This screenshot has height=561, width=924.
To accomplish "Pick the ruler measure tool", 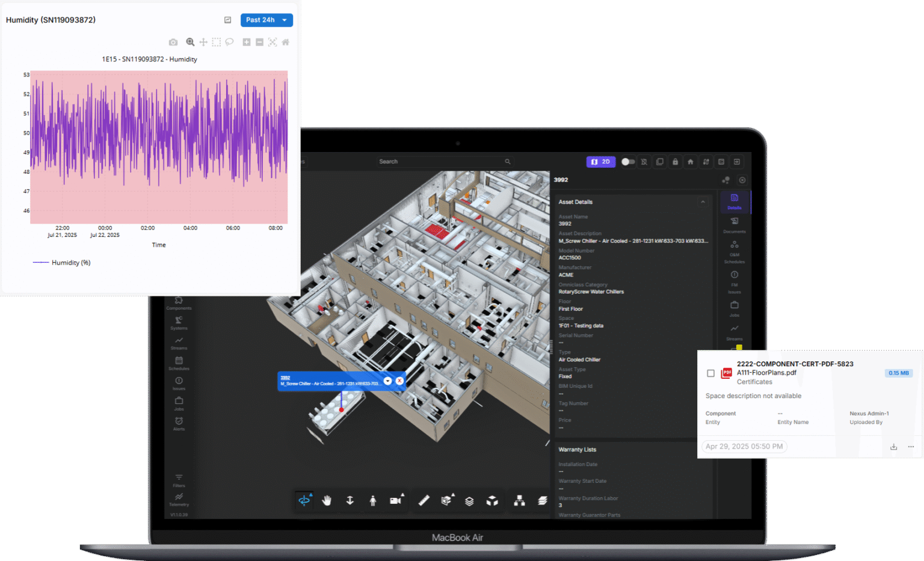I will pyautogui.click(x=423, y=500).
